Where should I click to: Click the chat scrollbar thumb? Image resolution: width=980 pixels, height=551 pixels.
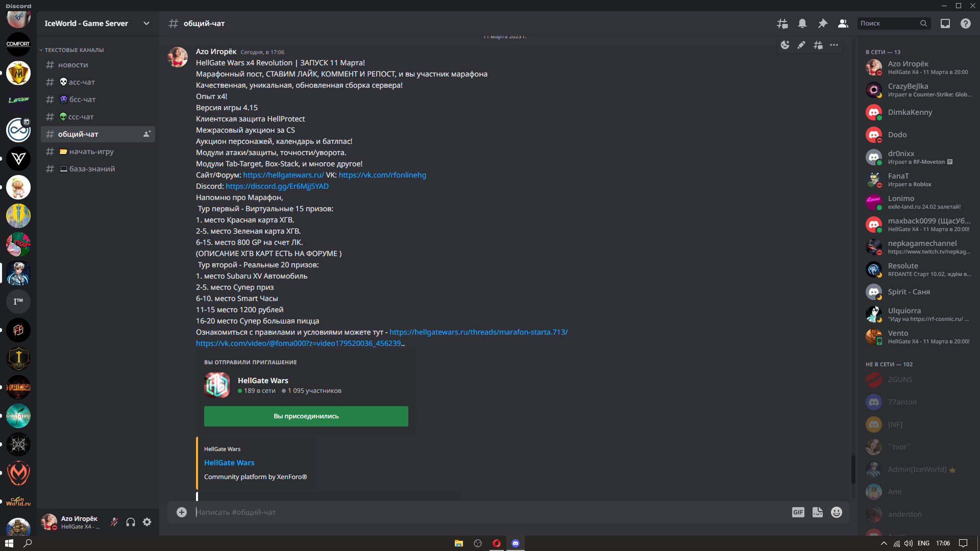[x=853, y=469]
